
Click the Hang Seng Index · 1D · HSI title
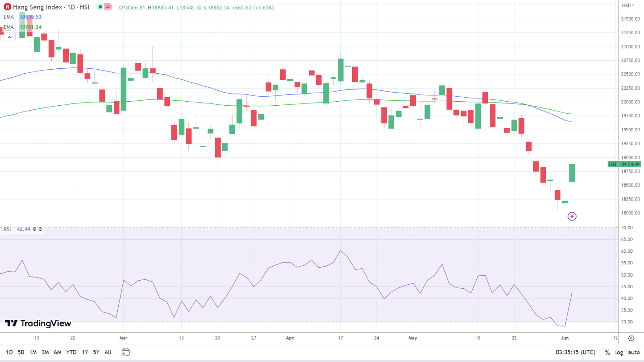(52, 8)
